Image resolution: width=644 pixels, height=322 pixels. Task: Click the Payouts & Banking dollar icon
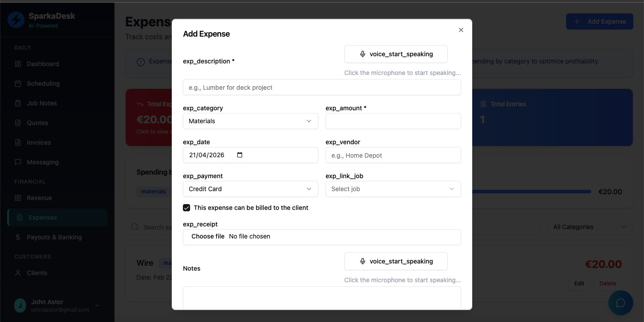click(x=18, y=237)
